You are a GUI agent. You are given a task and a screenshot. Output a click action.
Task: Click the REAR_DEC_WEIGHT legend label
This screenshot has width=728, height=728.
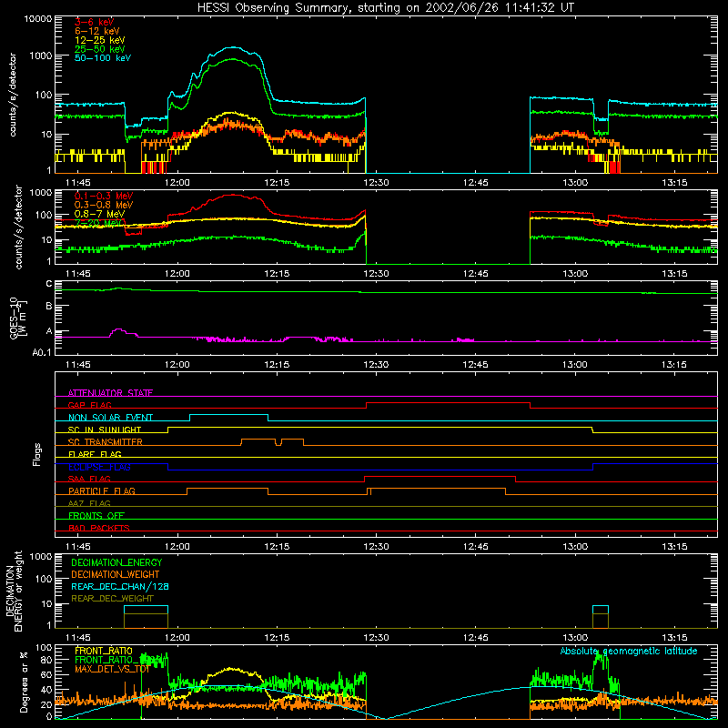(x=112, y=599)
